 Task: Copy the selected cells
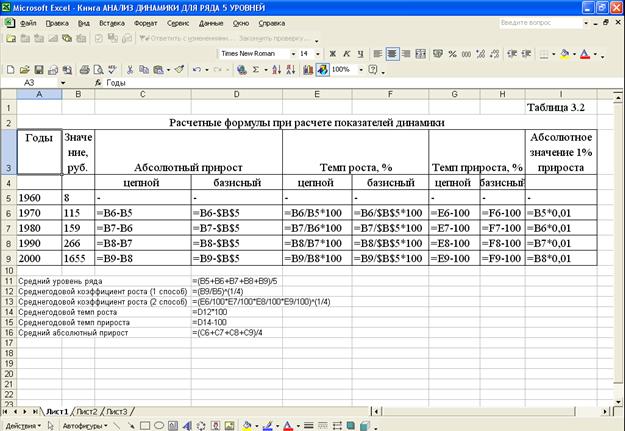(x=143, y=70)
